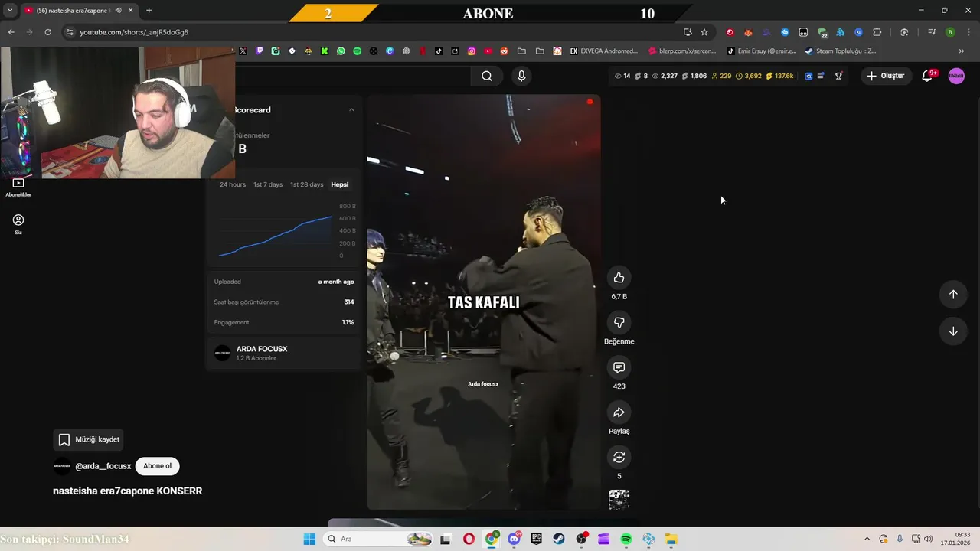Open Steam from the taskbar

[559, 539]
